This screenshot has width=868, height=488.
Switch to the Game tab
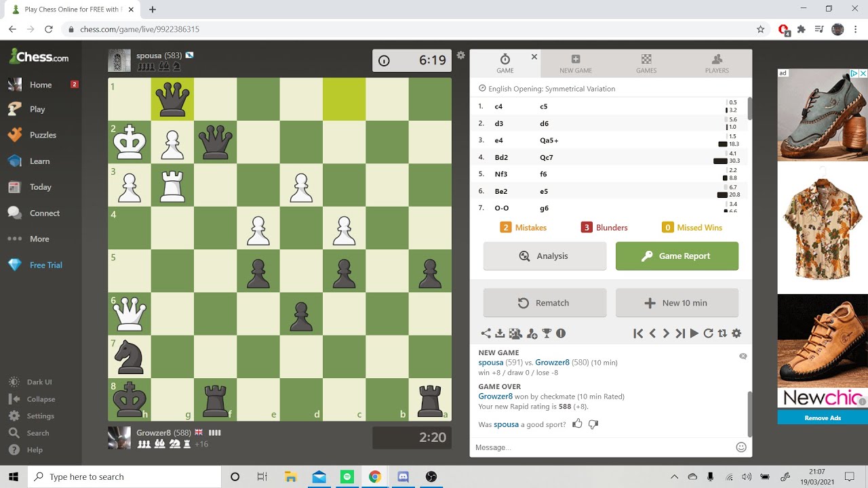pyautogui.click(x=505, y=64)
